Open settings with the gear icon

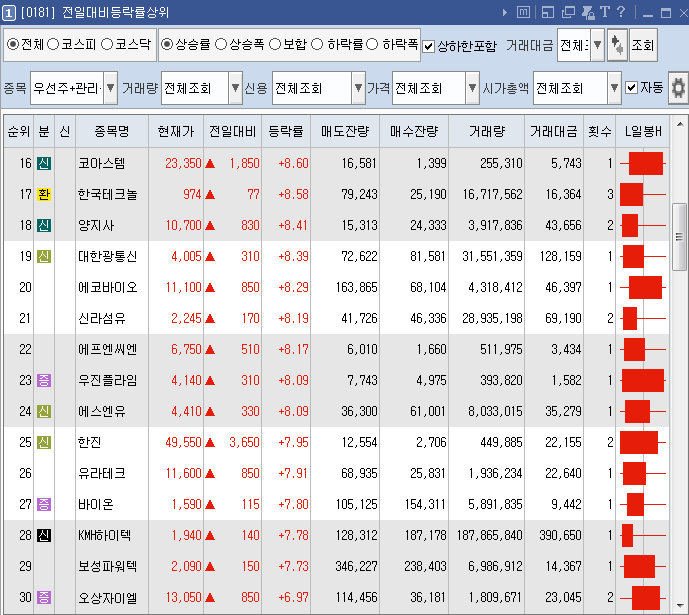point(678,88)
